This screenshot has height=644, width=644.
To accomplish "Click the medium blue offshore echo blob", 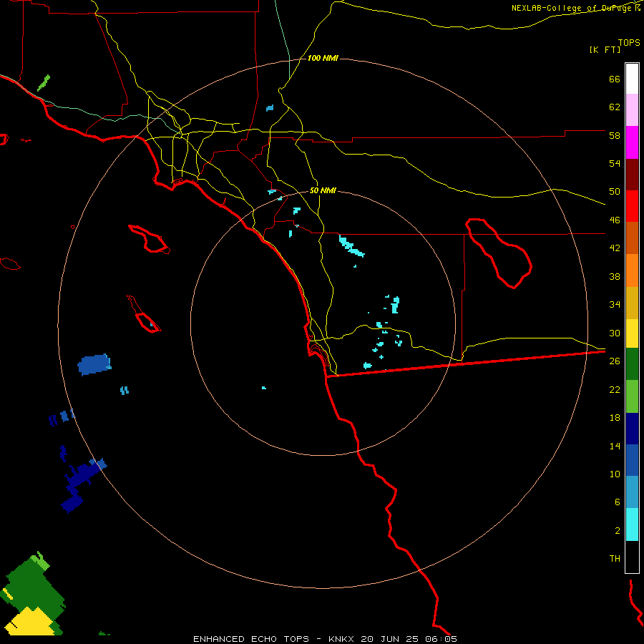I will 94,364.
